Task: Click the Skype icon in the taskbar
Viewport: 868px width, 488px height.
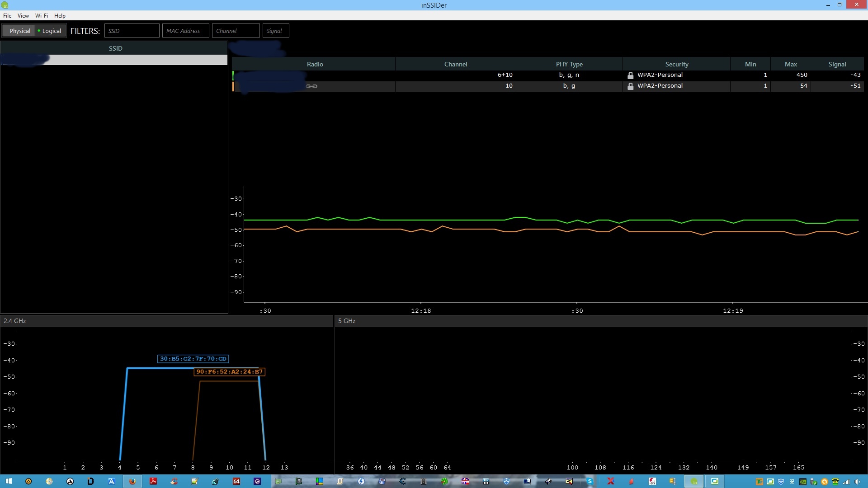Action: (x=590, y=481)
